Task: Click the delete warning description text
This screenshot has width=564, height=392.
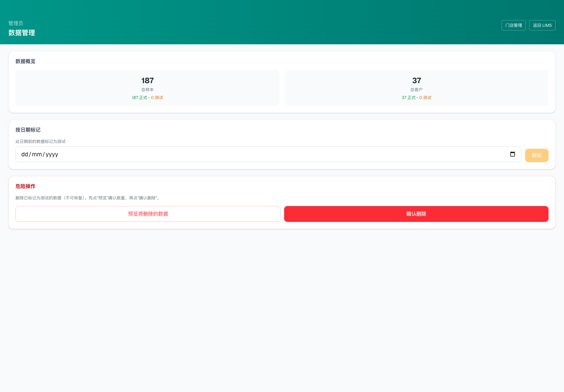Action: point(88,198)
